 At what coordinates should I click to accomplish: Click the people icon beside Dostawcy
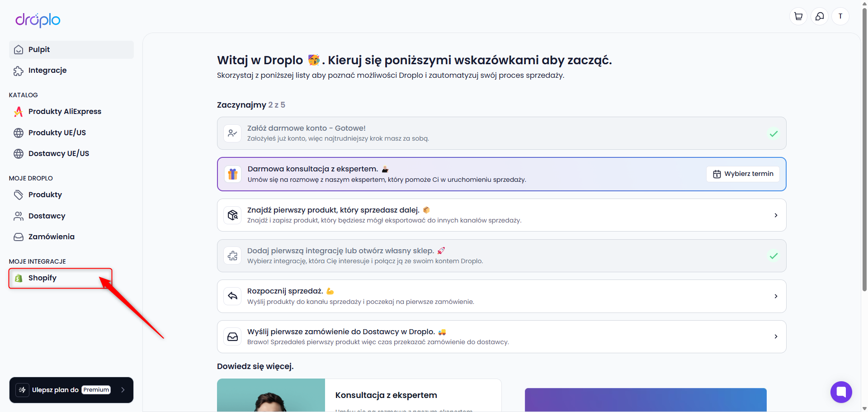[19, 216]
